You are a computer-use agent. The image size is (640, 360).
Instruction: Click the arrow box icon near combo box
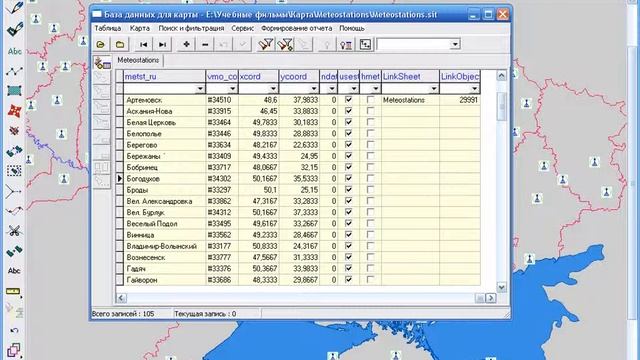tap(365, 44)
